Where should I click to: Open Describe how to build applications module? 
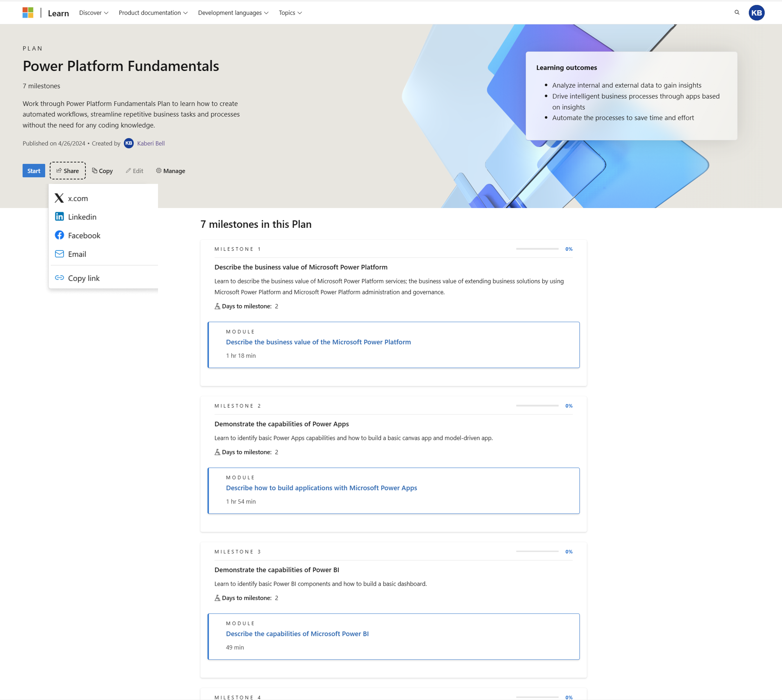[321, 488]
